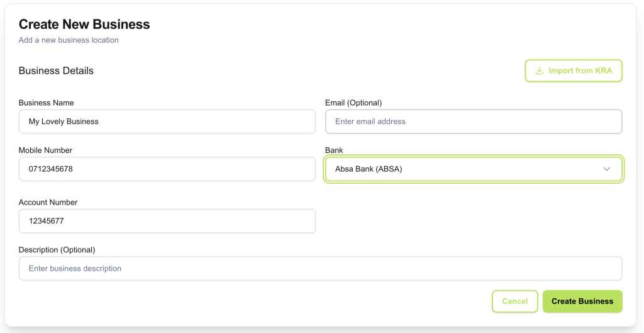This screenshot has width=644, height=333.
Task: Click the Business Name label
Action: pyautogui.click(x=47, y=103)
